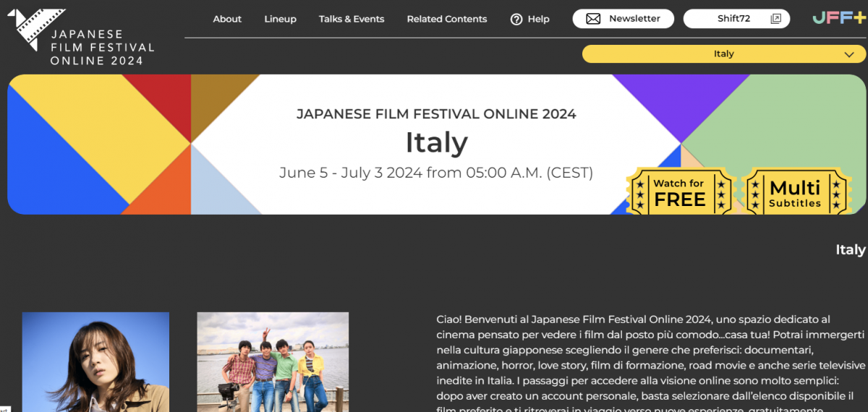Go to the Lineup menu item
This screenshot has width=868, height=412.
[x=280, y=20]
